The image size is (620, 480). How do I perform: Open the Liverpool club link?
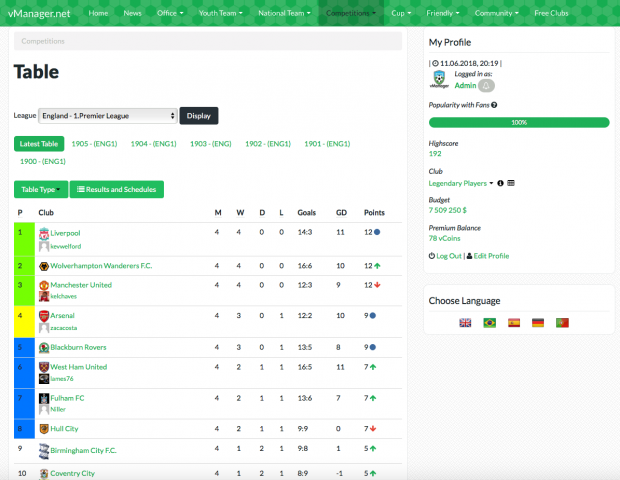pyautogui.click(x=65, y=233)
